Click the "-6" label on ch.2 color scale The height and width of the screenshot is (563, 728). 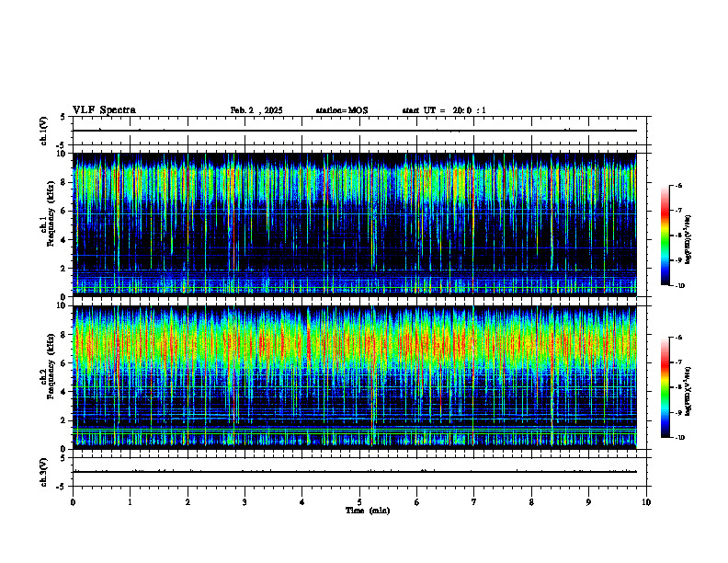[x=678, y=338]
